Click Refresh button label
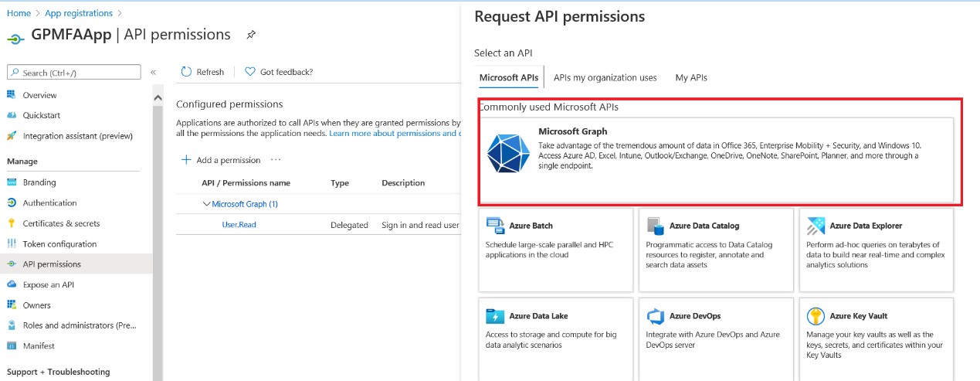Image resolution: width=980 pixels, height=381 pixels. 210,72
